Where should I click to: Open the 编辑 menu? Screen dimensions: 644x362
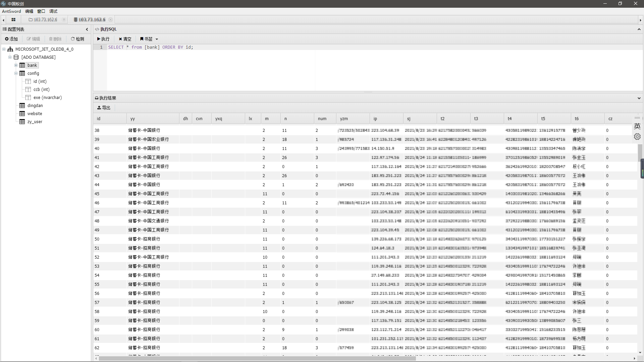tap(29, 11)
